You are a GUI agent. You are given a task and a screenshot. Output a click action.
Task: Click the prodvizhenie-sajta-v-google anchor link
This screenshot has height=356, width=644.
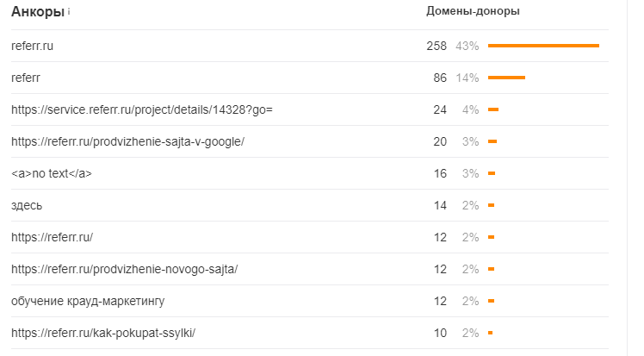pos(128,141)
